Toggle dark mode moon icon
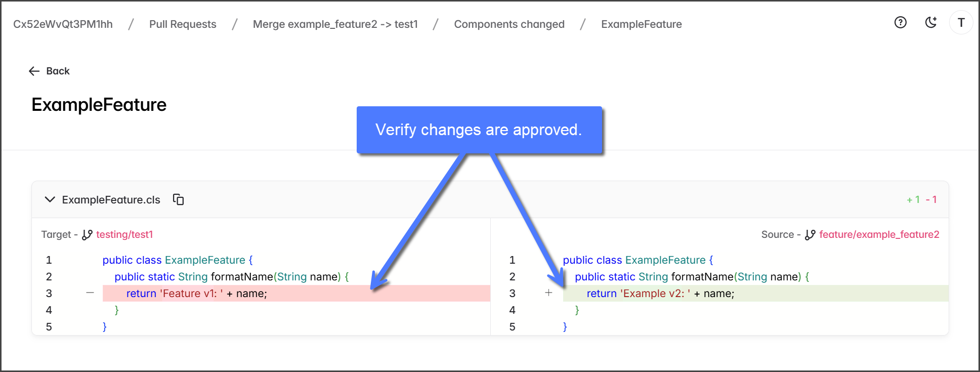This screenshot has height=372, width=980. [930, 22]
